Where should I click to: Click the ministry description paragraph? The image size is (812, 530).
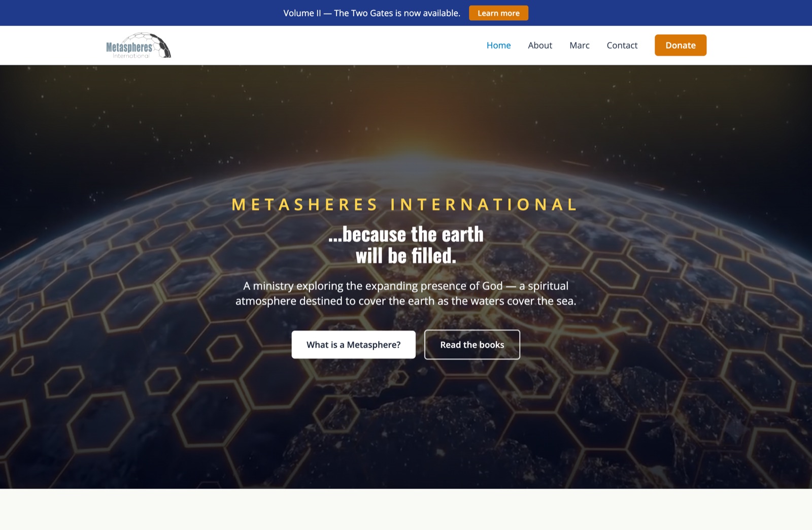406,293
